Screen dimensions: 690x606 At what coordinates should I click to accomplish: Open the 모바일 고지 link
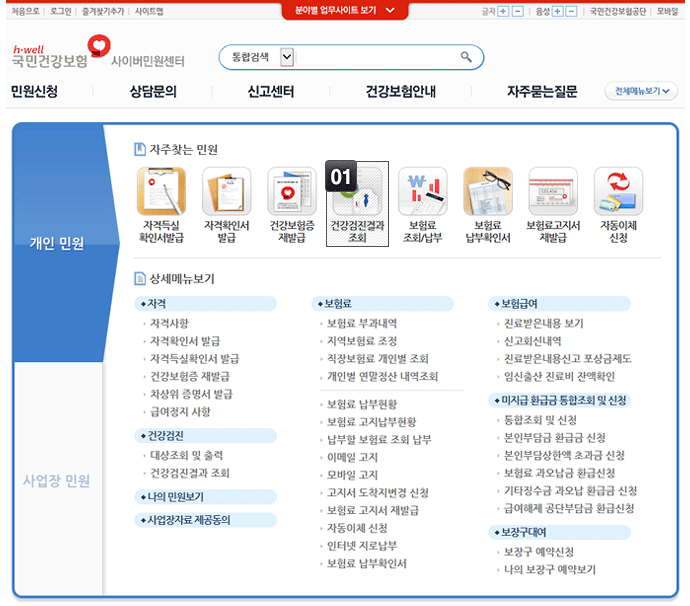click(352, 475)
